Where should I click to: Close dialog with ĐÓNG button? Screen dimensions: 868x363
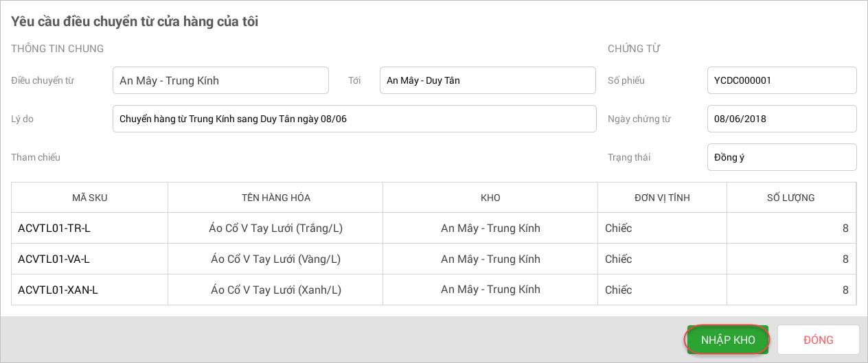point(818,340)
